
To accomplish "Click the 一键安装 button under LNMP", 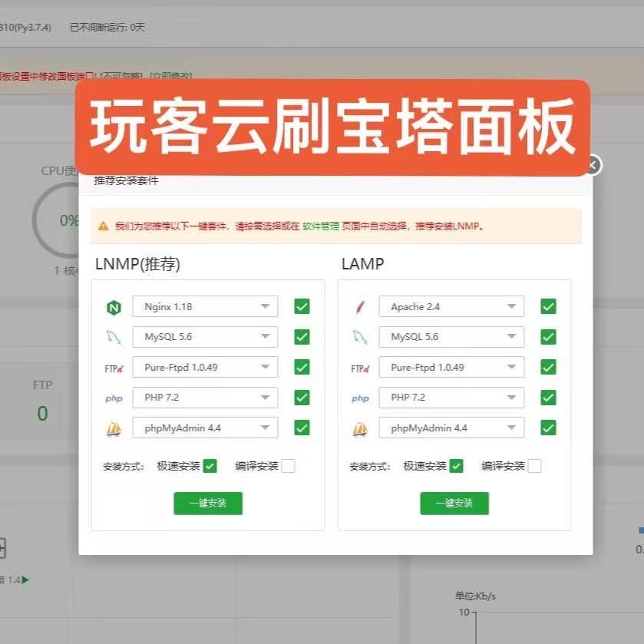I will point(209,503).
